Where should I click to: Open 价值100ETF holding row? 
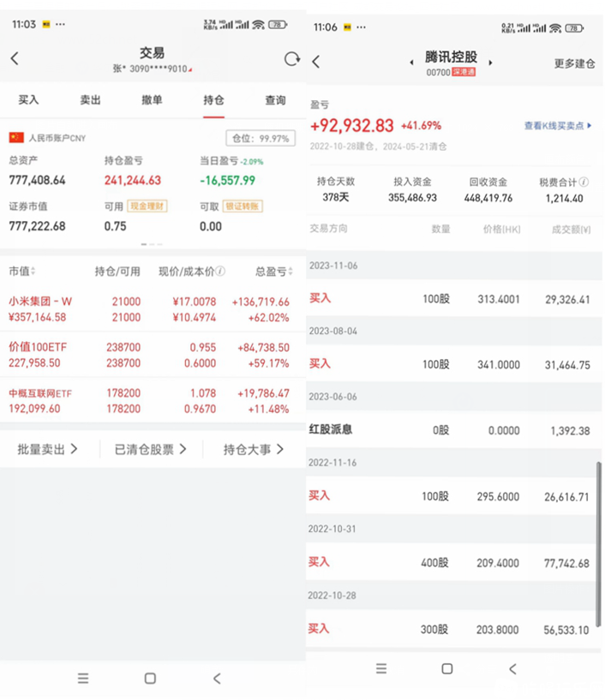point(153,355)
